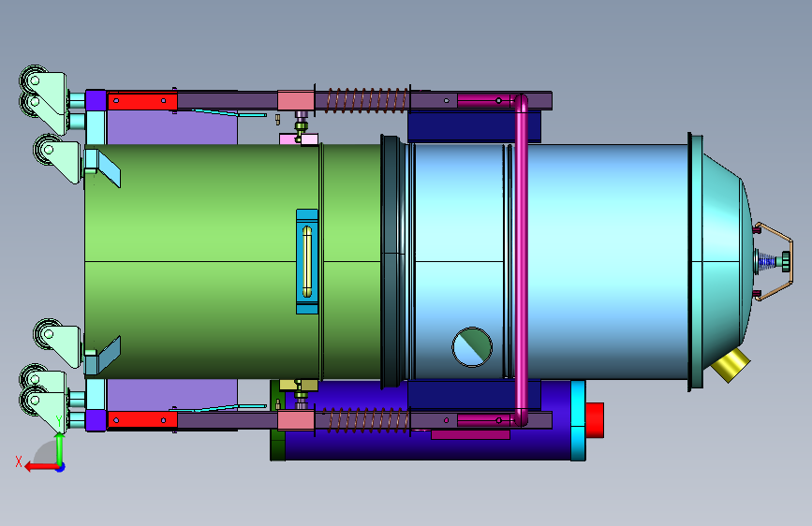
Task: Select the red cap on the blue tank's end
Action: [x=595, y=420]
